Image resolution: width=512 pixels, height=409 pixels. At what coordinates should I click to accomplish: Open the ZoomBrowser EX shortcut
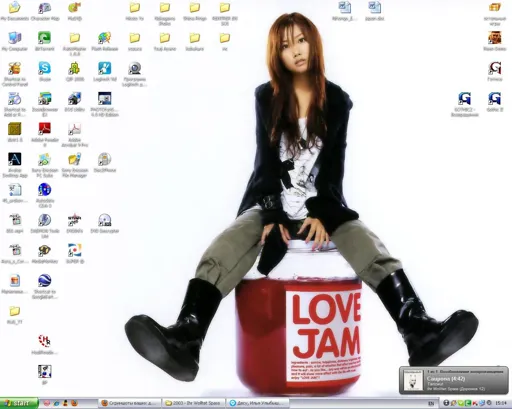coord(44,98)
